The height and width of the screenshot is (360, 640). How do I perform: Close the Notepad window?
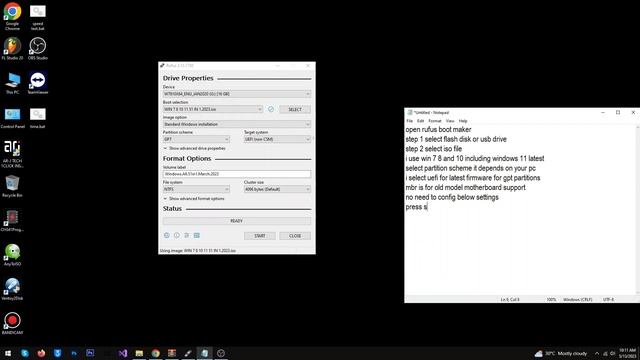633,112
